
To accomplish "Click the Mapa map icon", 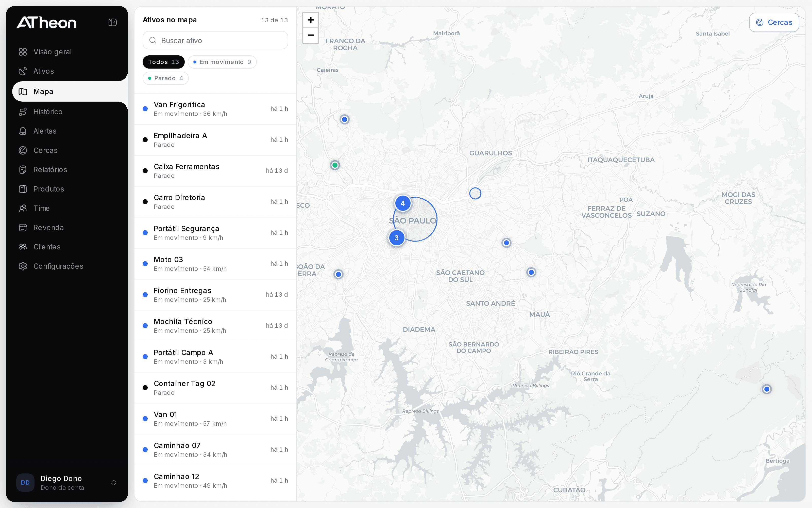I will tap(23, 91).
